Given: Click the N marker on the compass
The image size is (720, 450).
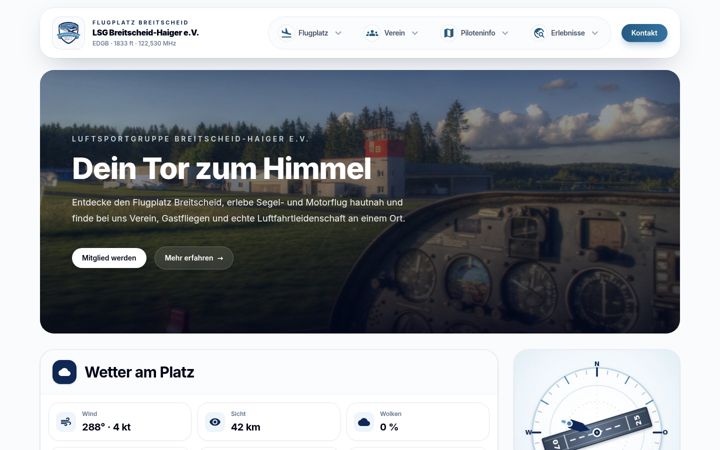Looking at the screenshot, I should (x=597, y=364).
